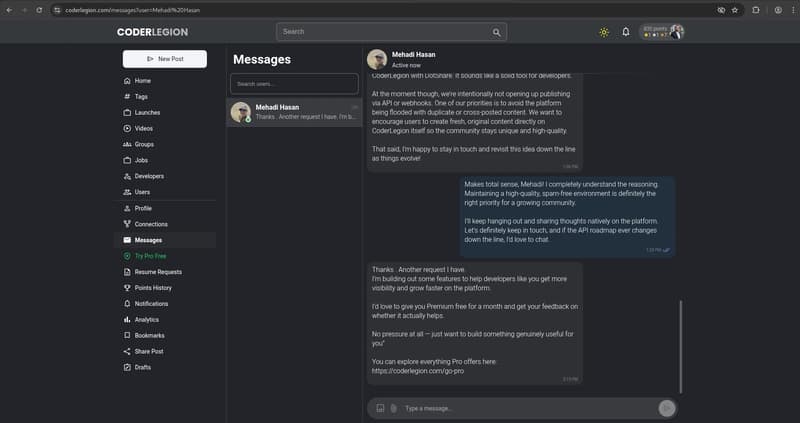The height and width of the screenshot is (423, 800).
Task: Click the chat scrollbar thumb
Action: (x=681, y=347)
